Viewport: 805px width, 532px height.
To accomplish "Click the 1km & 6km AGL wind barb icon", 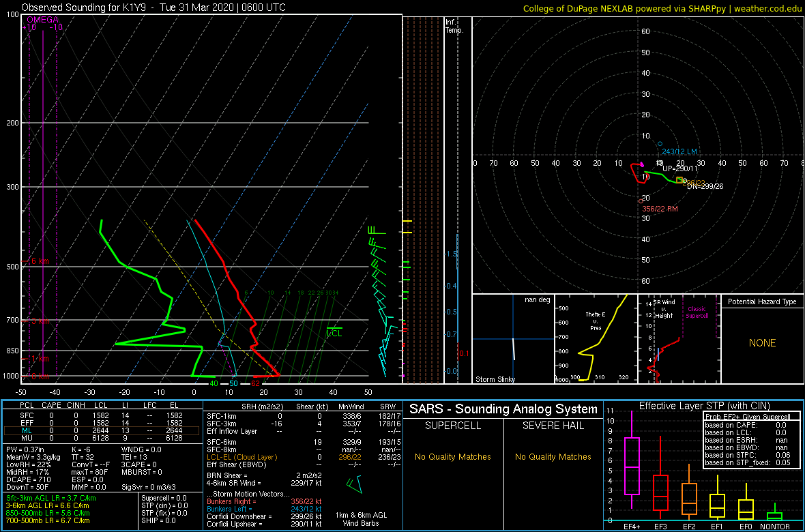I will 354,484.
